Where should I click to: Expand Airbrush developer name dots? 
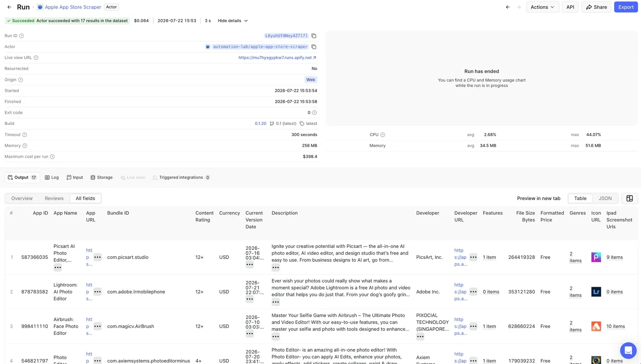coord(420,337)
